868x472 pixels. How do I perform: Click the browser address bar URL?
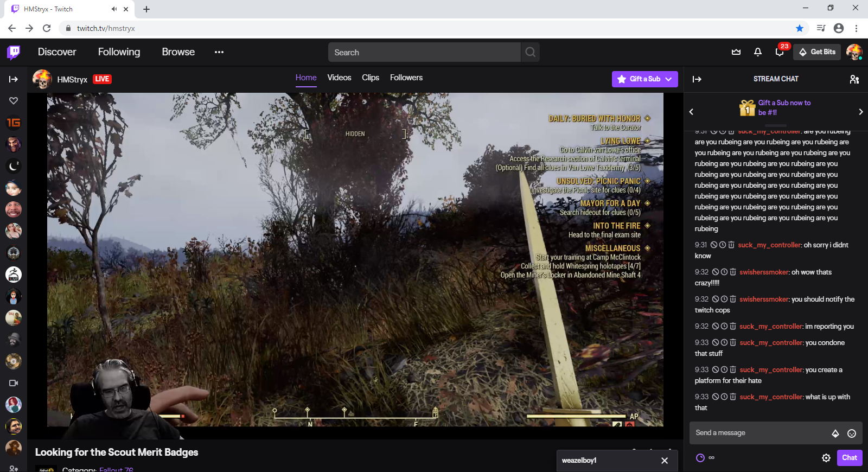106,28
